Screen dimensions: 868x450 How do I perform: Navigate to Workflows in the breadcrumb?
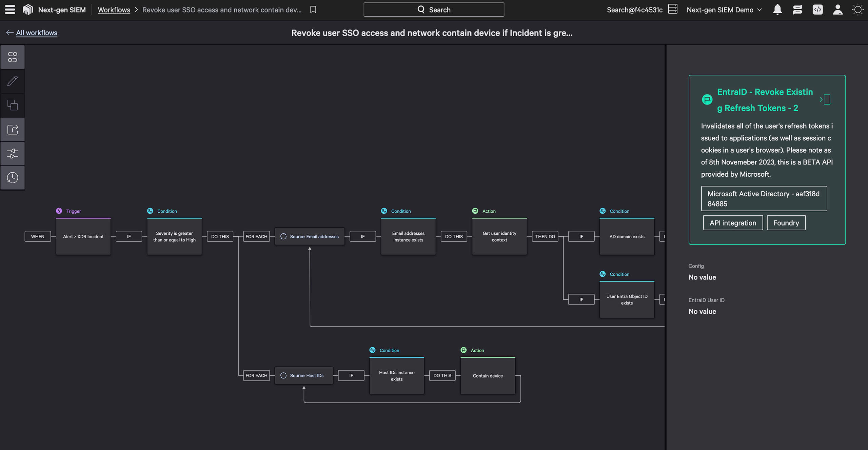pos(114,9)
